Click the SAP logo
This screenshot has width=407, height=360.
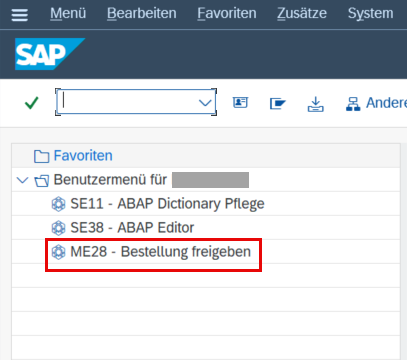pos(50,54)
